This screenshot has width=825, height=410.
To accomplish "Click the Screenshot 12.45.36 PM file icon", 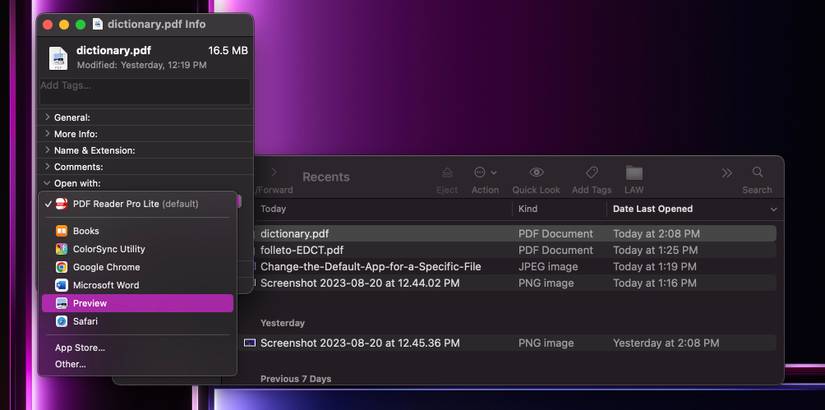I will pos(249,343).
